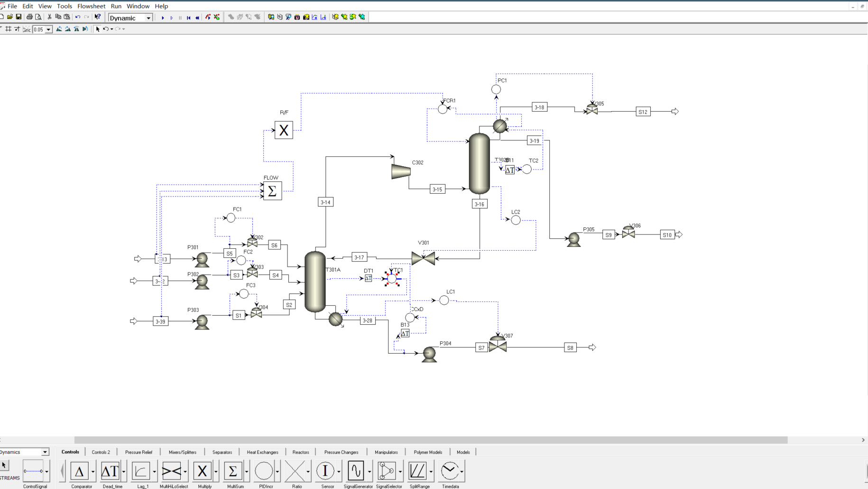Open the Flowsheet menu

point(91,6)
